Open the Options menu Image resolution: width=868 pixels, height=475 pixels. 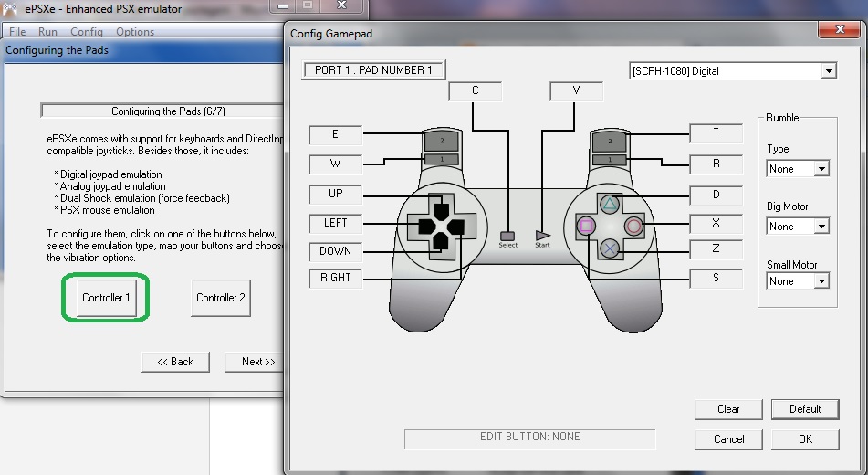(135, 32)
